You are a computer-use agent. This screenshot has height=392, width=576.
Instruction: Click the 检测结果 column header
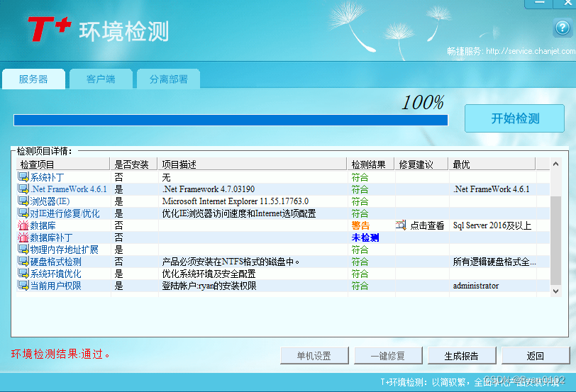pyautogui.click(x=371, y=164)
